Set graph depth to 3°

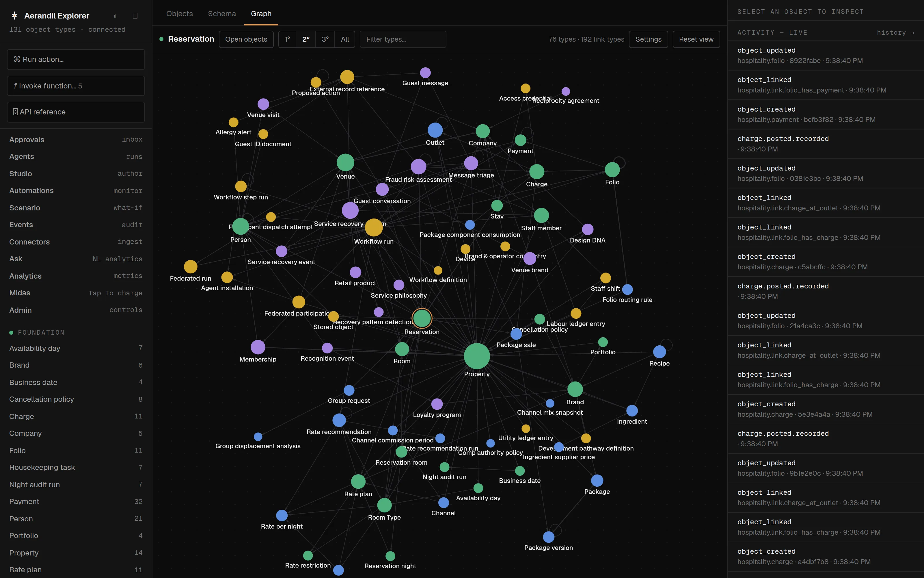325,39
